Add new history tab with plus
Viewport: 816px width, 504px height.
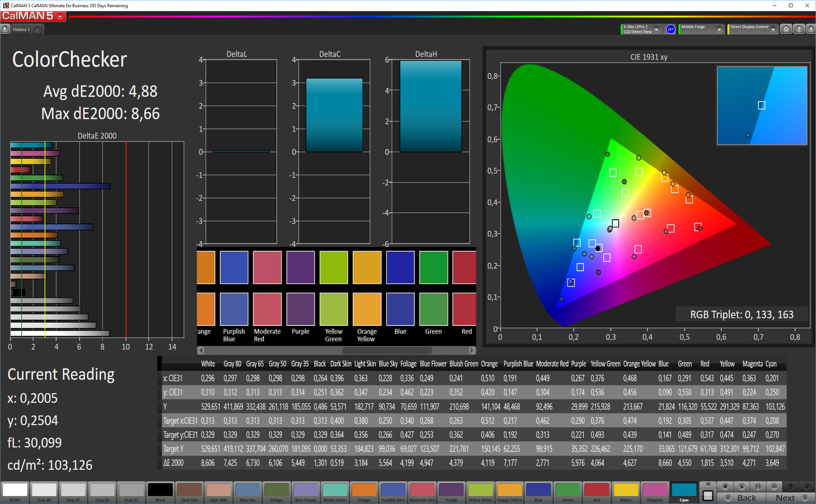coord(38,29)
